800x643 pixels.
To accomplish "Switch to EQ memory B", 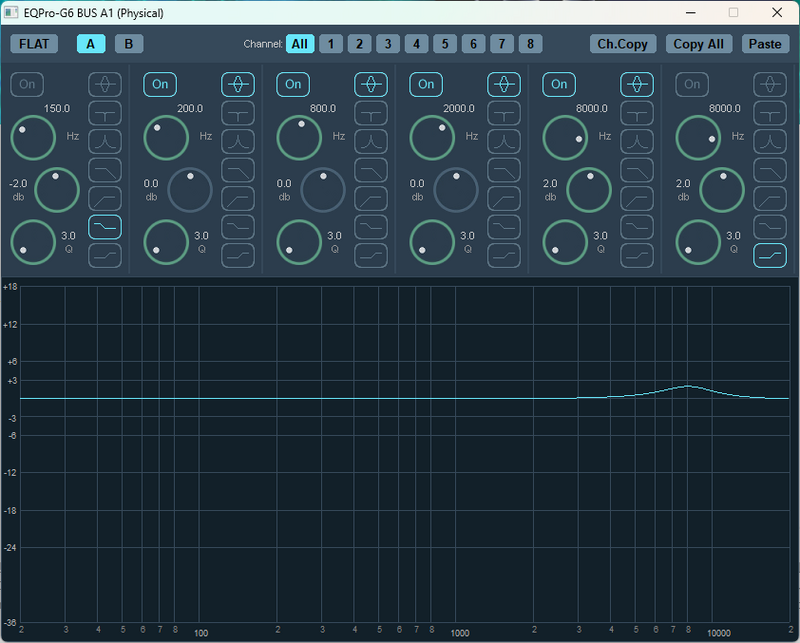I will point(129,44).
